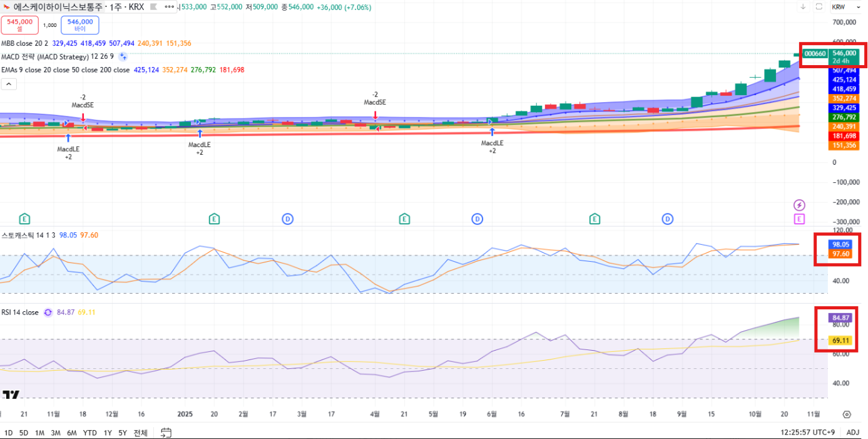Click the pink upcoming earnings E marker
The width and height of the screenshot is (868, 439).
[x=799, y=219]
